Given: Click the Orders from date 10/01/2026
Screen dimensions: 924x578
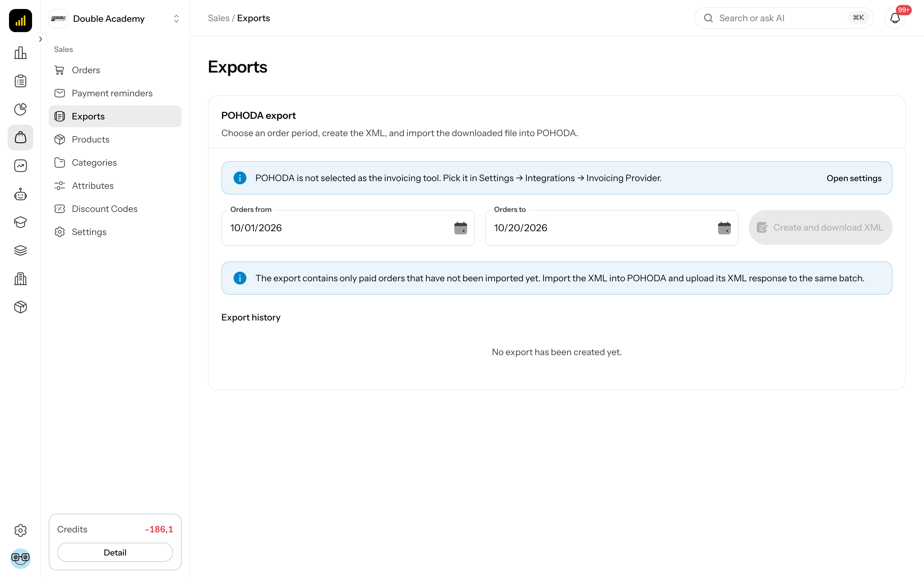Looking at the screenshot, I should pos(256,228).
